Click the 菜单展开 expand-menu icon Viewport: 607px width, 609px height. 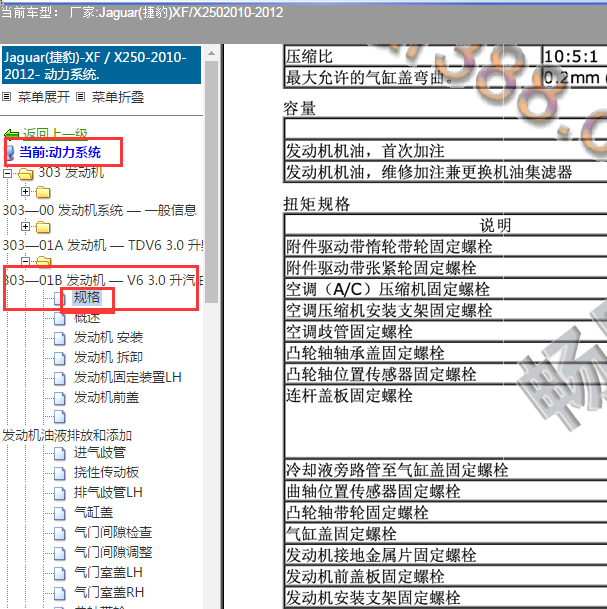pos(7,97)
